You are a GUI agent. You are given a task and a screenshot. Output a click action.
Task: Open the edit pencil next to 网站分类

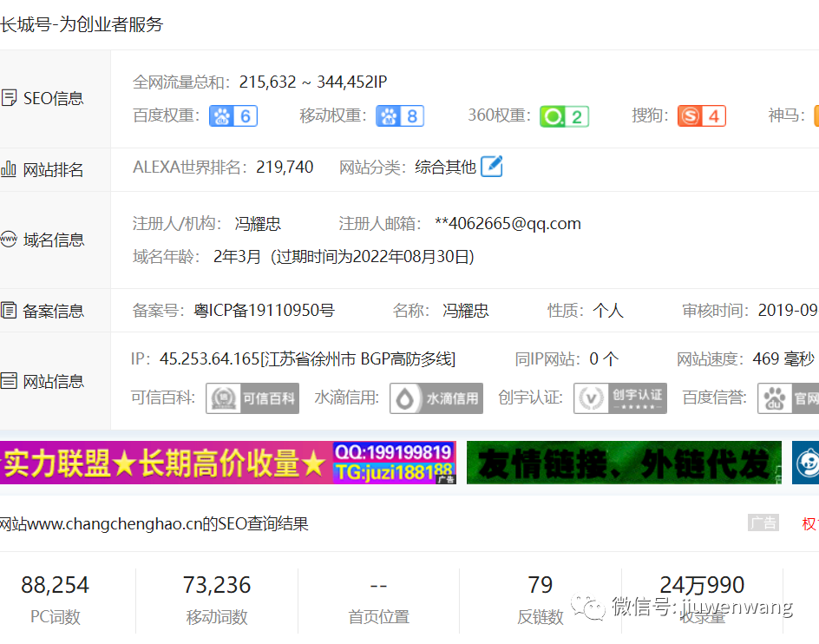491,167
